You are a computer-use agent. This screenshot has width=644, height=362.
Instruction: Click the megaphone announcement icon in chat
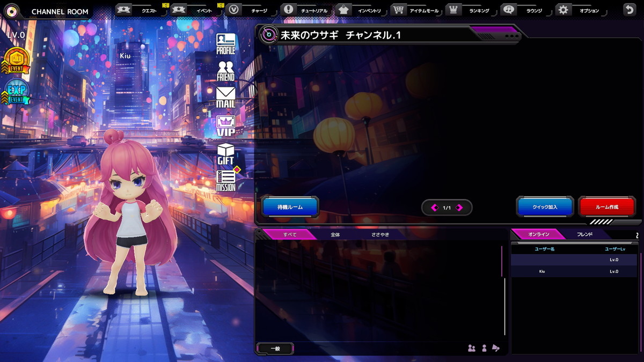(x=496, y=348)
